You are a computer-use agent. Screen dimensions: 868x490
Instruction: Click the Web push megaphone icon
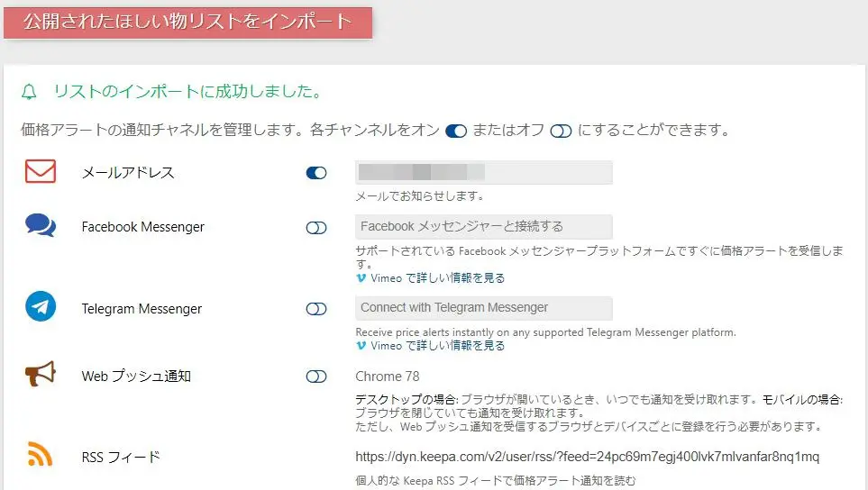point(41,374)
